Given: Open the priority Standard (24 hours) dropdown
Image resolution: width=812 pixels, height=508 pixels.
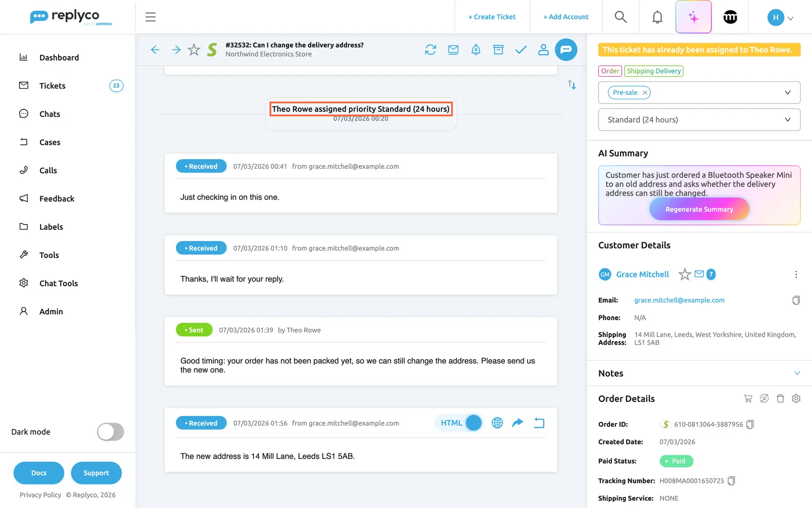Looking at the screenshot, I should tap(699, 120).
